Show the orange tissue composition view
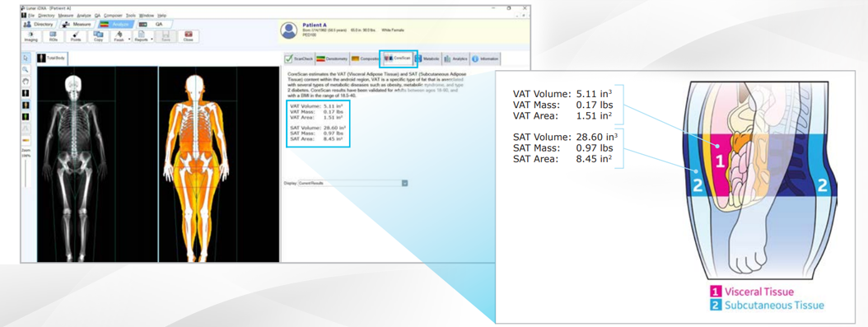 point(26,105)
